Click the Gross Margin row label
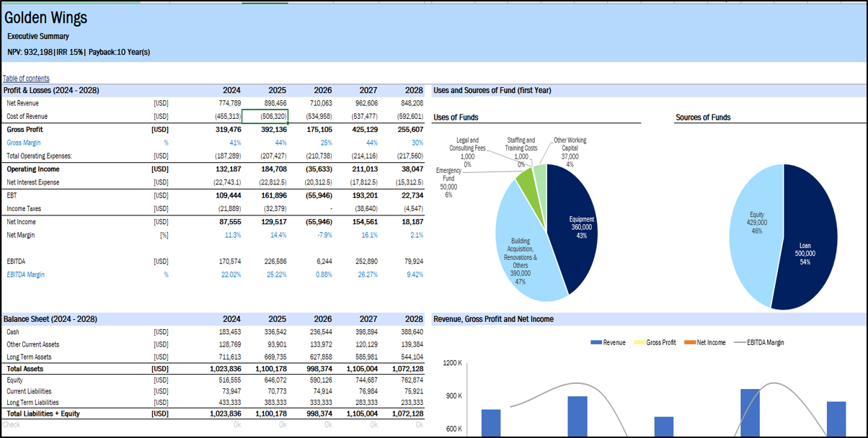This screenshot has width=868, height=438. (x=23, y=143)
